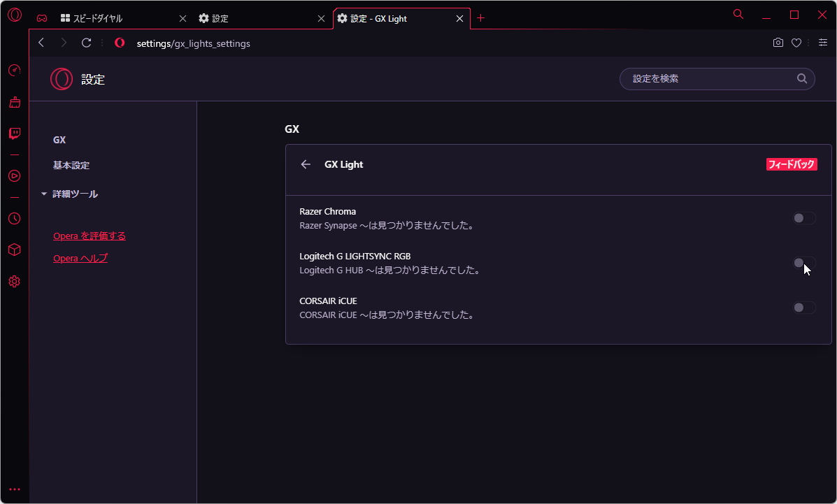The height and width of the screenshot is (504, 837).
Task: Open the Opera ヘルプ link
Action: click(80, 259)
